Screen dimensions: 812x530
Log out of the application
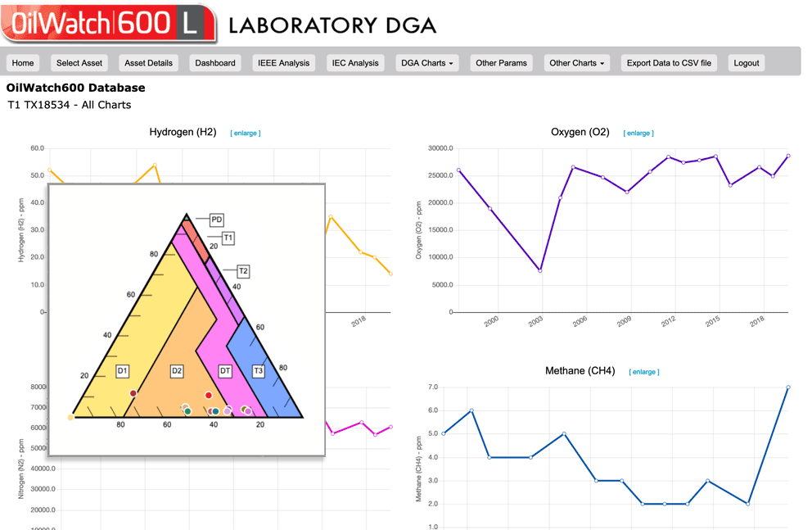click(746, 63)
